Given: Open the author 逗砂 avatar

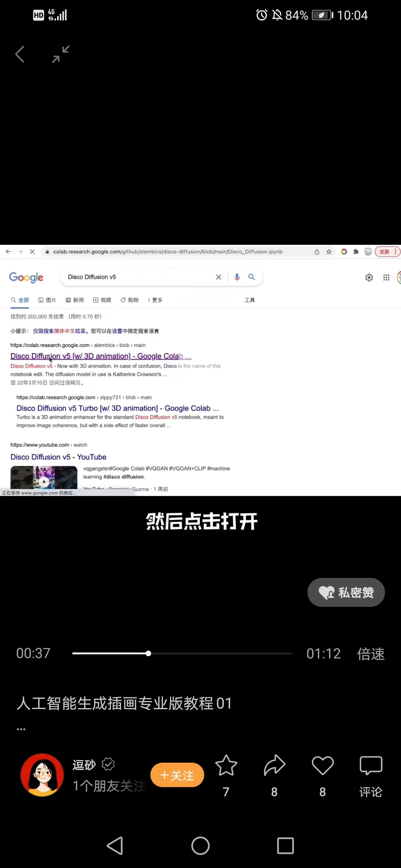Looking at the screenshot, I should click(42, 775).
